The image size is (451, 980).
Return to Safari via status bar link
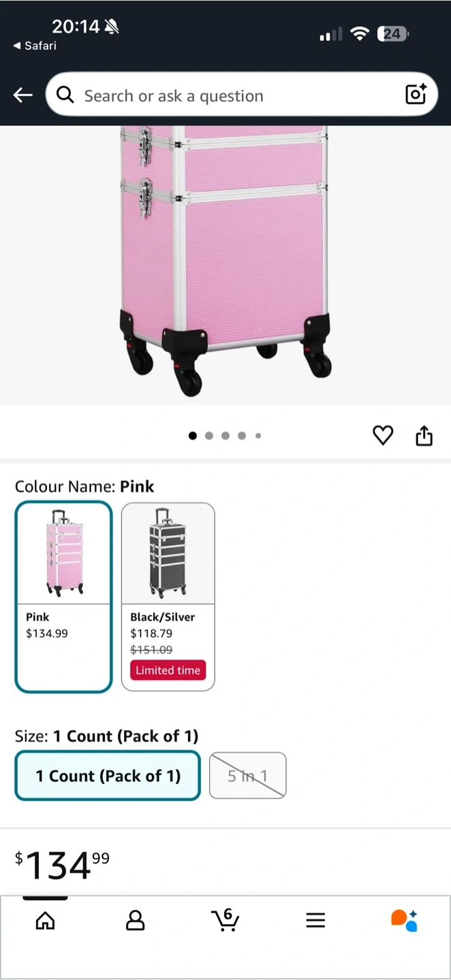click(35, 46)
